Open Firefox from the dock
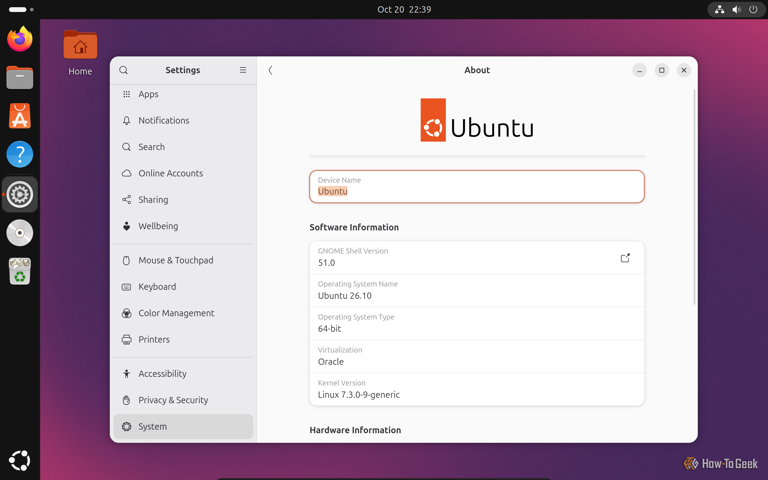Image resolution: width=768 pixels, height=480 pixels. (20, 39)
